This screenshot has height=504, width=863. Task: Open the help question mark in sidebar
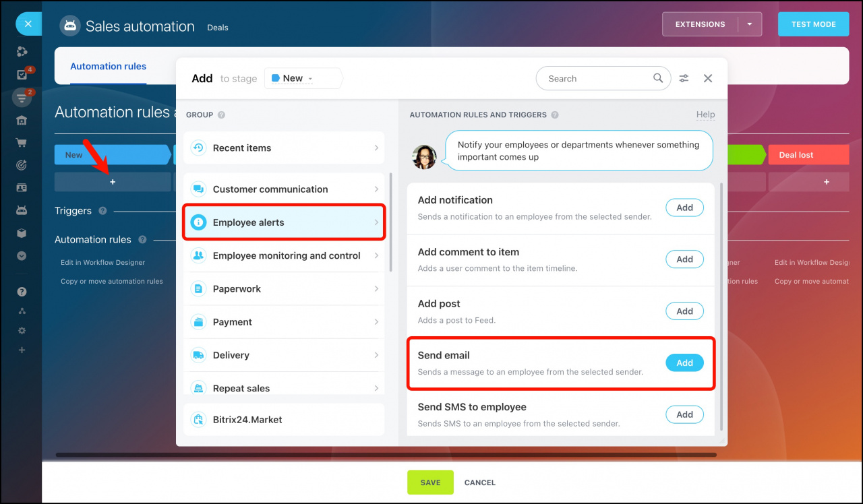click(22, 292)
